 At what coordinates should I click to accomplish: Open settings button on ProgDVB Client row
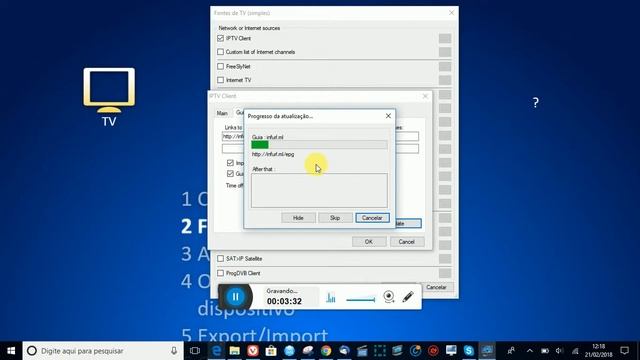tap(445, 273)
